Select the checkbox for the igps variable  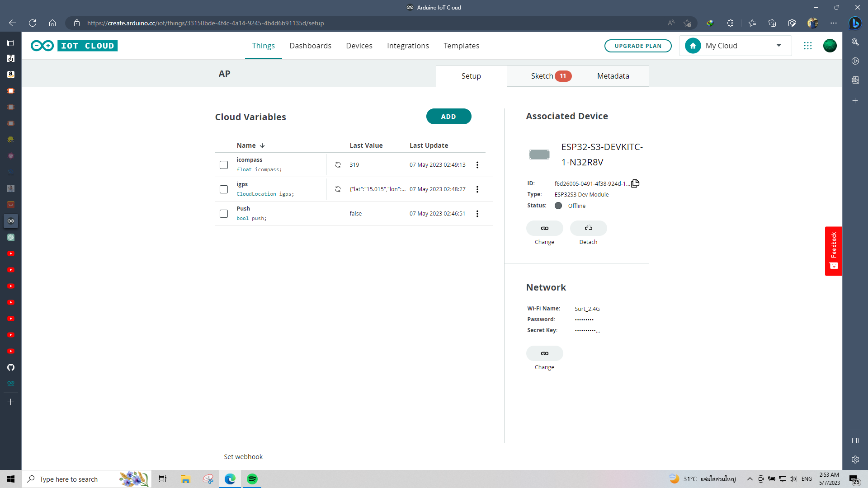[224, 189]
